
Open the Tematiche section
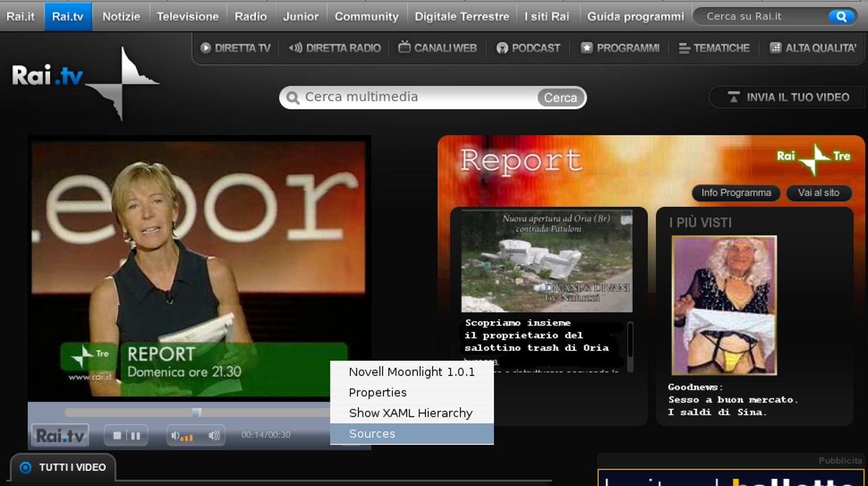(714, 48)
